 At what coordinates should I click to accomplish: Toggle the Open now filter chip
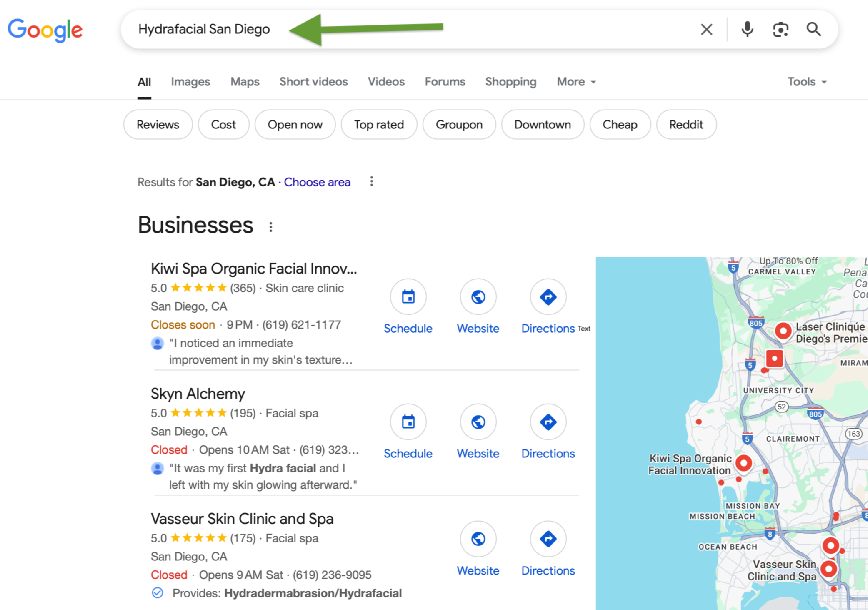tap(295, 125)
